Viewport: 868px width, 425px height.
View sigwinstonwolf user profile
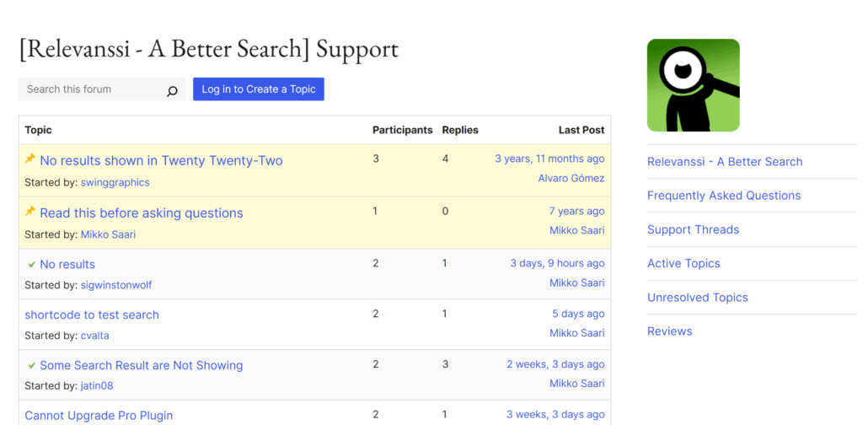pos(116,285)
